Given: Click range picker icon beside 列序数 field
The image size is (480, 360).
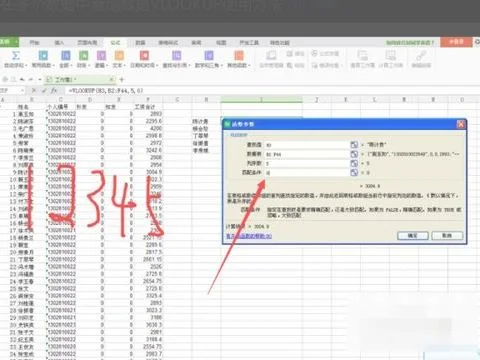Looking at the screenshot, I should coord(354,163).
